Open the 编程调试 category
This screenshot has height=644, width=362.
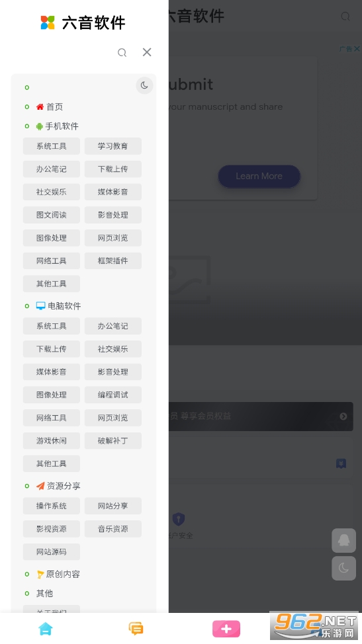click(113, 395)
